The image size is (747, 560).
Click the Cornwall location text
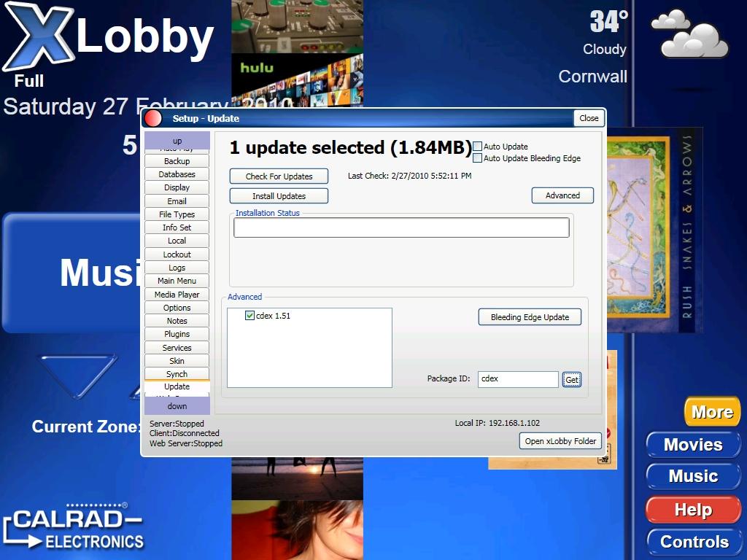click(x=592, y=77)
